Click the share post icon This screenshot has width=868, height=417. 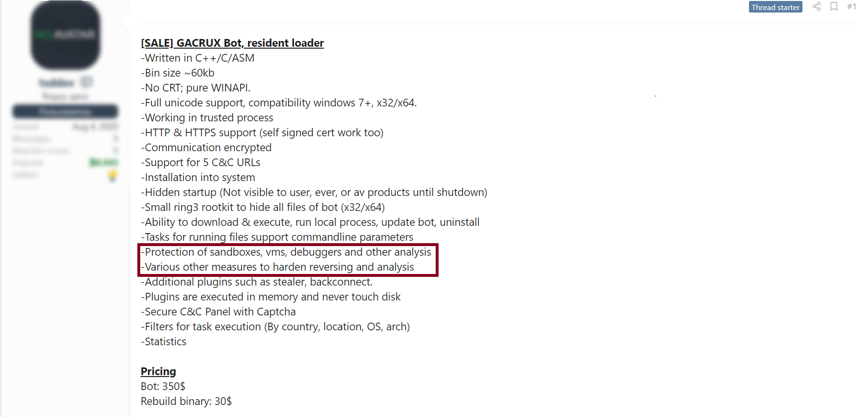(816, 7)
